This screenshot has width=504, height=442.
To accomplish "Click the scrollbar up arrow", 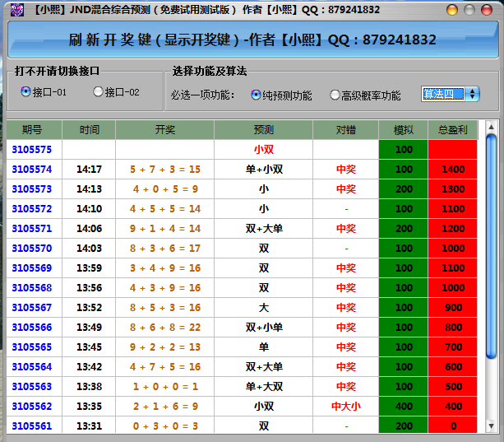I will (x=492, y=128).
